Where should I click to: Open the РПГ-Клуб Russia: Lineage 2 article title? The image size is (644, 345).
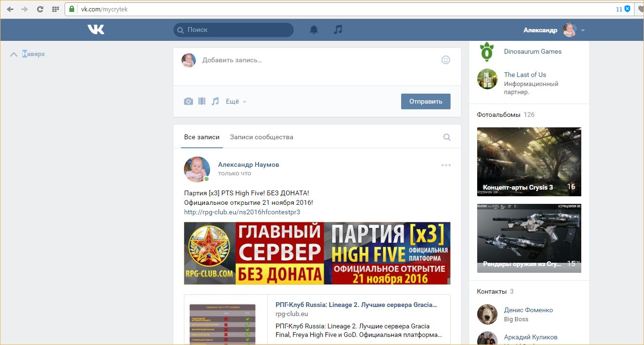356,305
